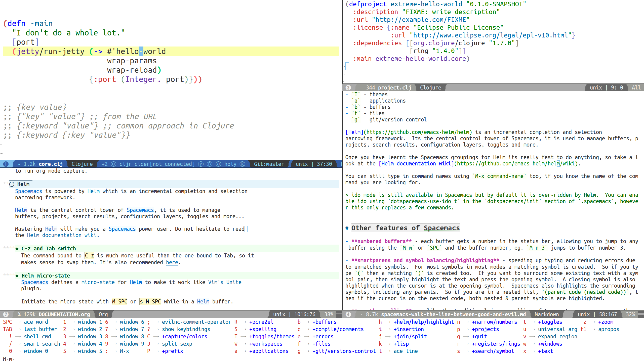Click the circle bullet of the Helm heading
Screen dimensions: 644x362
point(12,184)
